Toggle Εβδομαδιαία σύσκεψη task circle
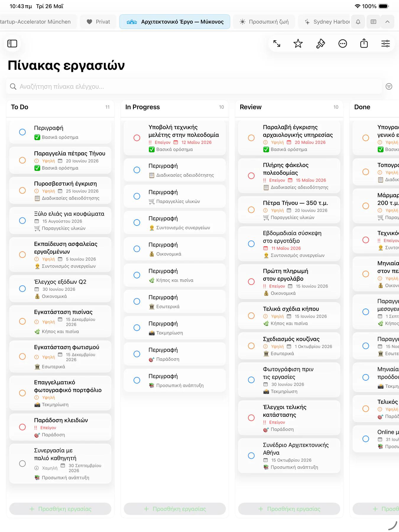This screenshot has width=399, height=532. pos(251,244)
